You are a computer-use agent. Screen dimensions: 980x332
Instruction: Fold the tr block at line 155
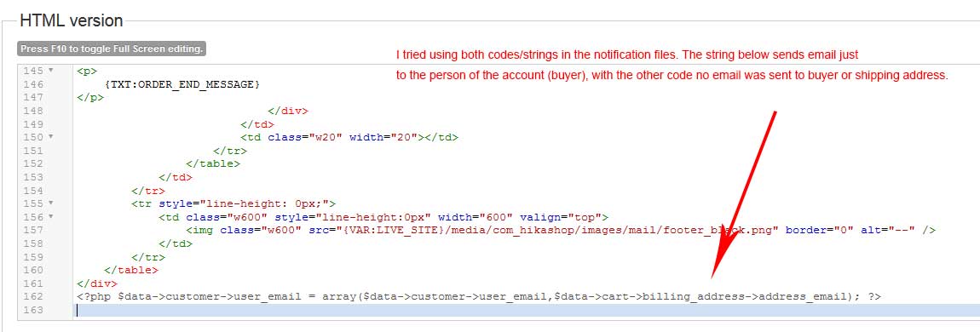(51, 203)
